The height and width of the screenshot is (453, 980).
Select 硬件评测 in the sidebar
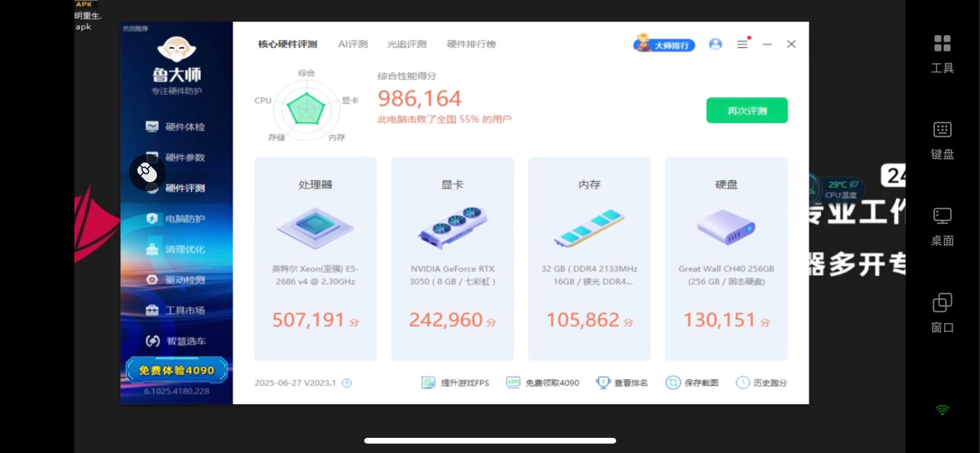176,188
